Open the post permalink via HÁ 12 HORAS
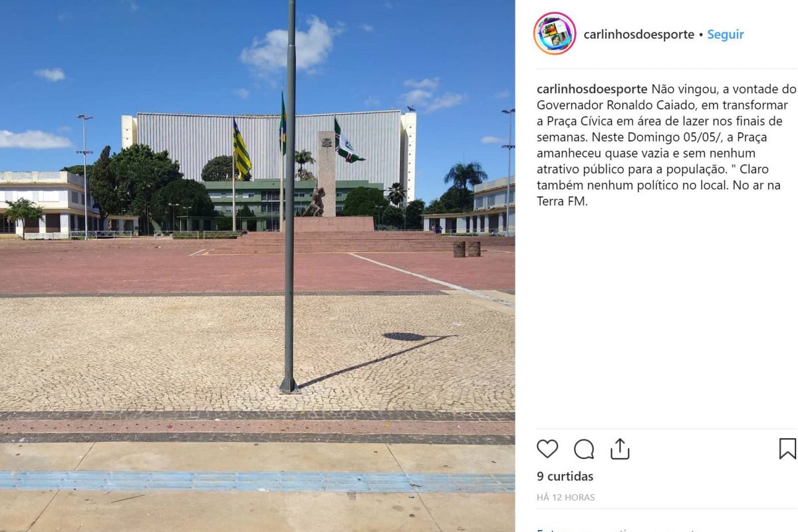The height and width of the screenshot is (532, 798). (566, 497)
